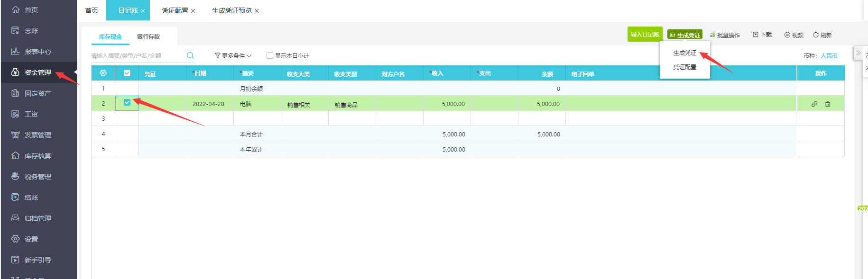The height and width of the screenshot is (279, 868).
Task: Enable 显示本日小计 checkbox
Action: click(x=270, y=55)
